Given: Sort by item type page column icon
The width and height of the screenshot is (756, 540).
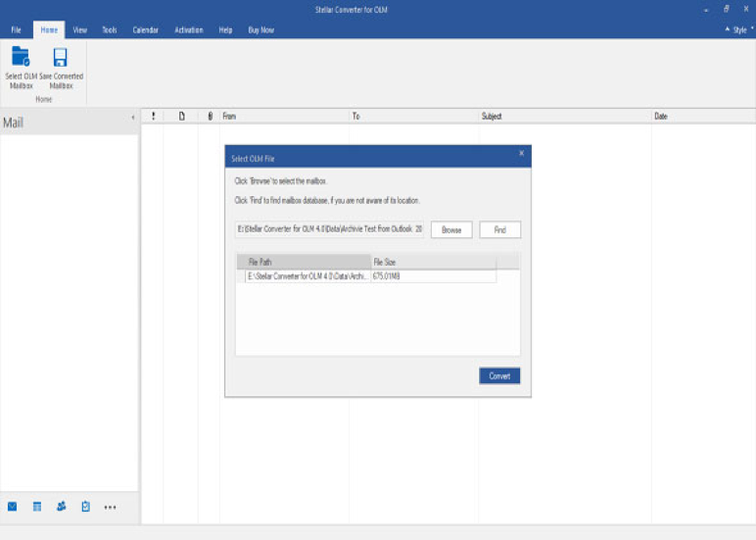Looking at the screenshot, I should [x=182, y=116].
